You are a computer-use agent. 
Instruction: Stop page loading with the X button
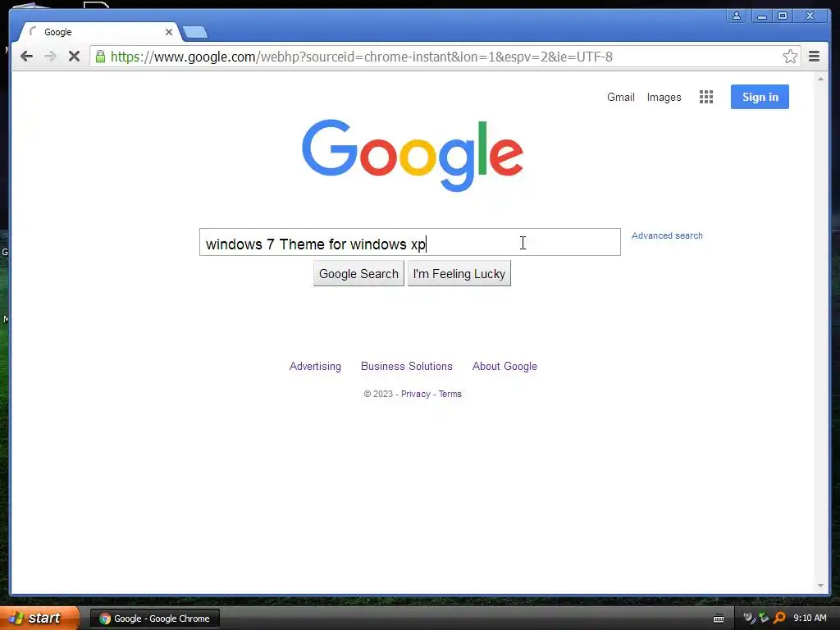(x=74, y=57)
